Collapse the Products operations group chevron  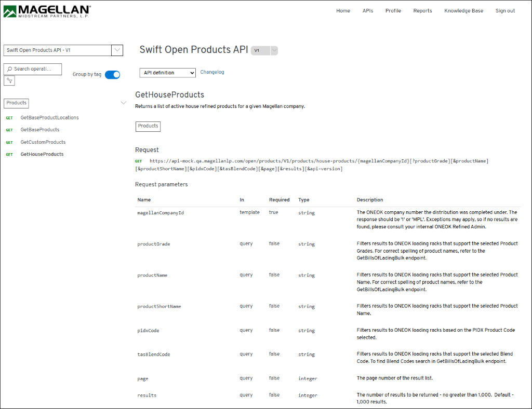click(123, 103)
